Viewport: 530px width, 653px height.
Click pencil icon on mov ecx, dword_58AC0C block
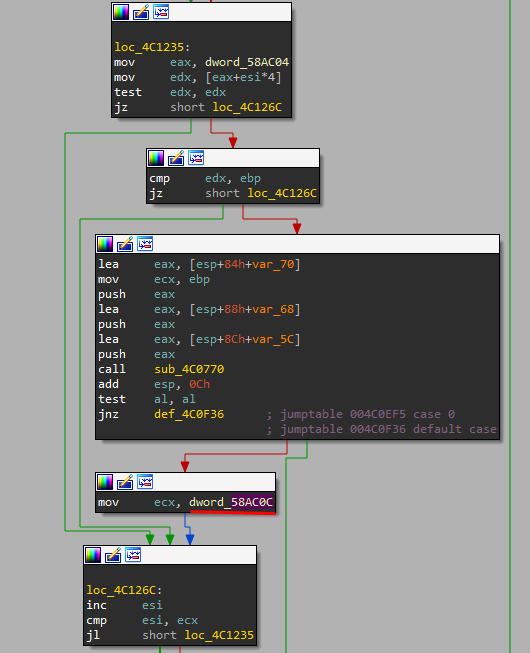click(125, 482)
